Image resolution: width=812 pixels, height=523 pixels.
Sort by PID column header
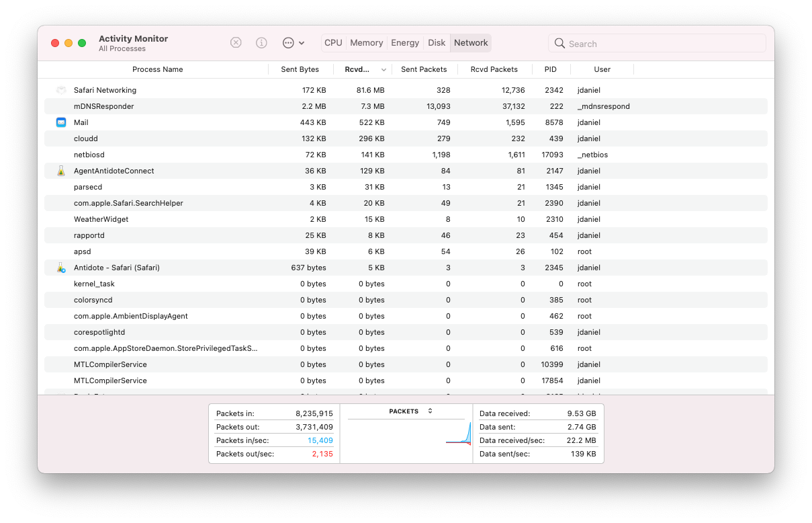coord(551,69)
